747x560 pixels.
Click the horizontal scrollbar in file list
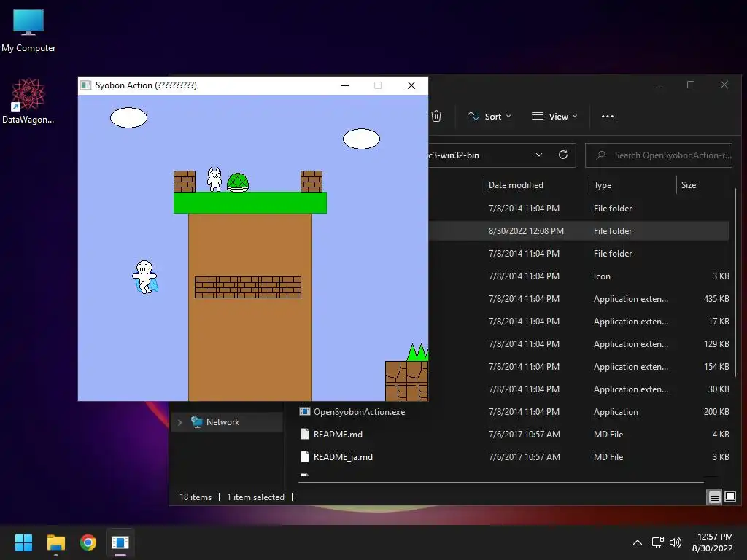501,483
